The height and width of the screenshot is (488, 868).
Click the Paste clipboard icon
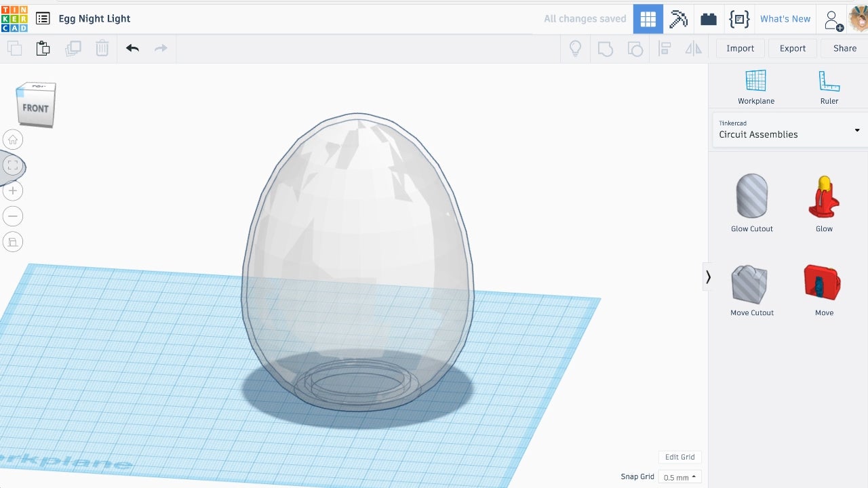coord(43,48)
